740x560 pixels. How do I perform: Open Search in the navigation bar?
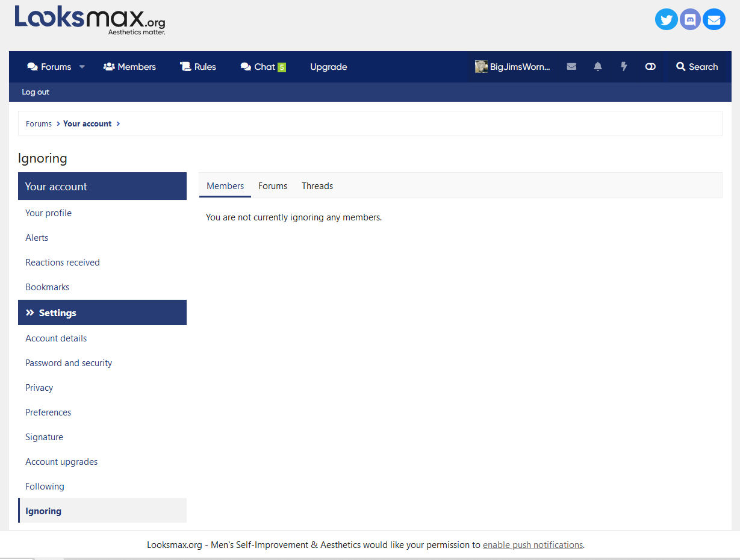pos(697,67)
